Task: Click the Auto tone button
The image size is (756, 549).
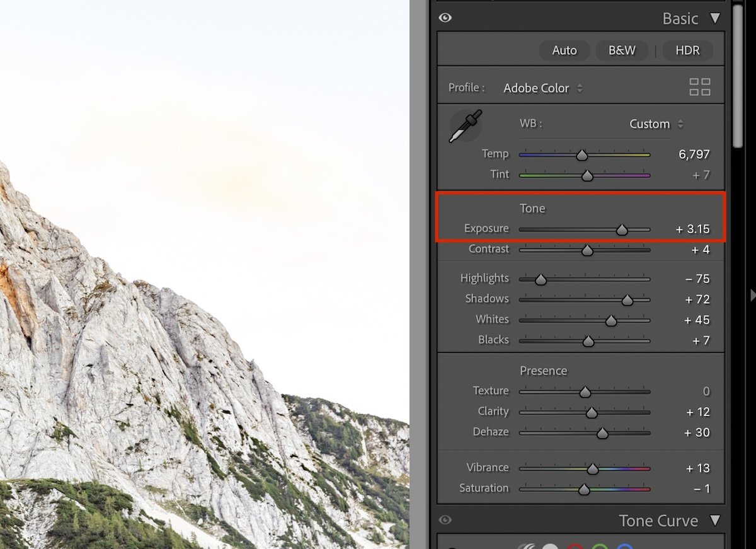Action: 564,50
